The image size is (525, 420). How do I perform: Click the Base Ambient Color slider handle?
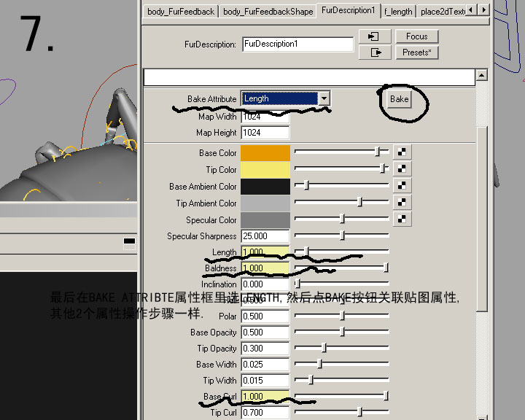pyautogui.click(x=306, y=185)
